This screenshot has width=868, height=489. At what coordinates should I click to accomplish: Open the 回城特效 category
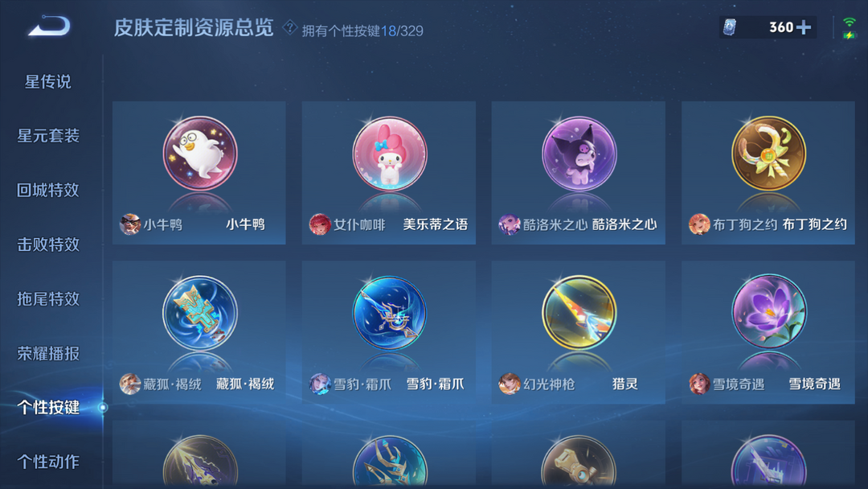[x=48, y=190]
